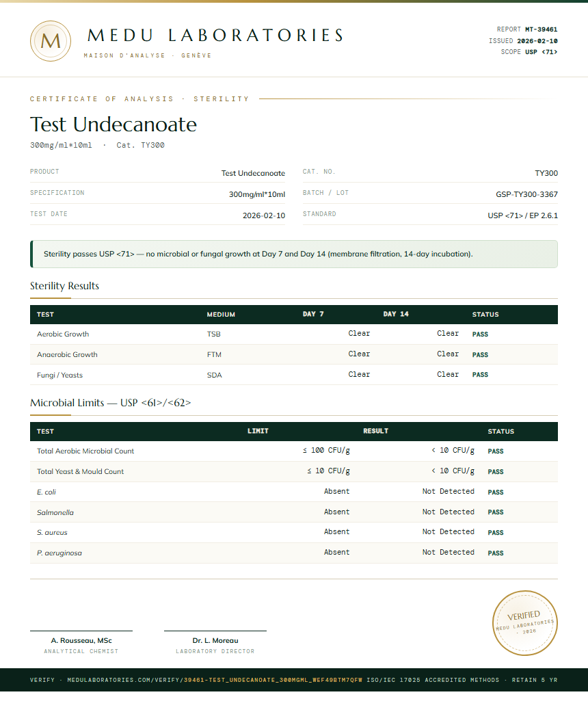
Task: Click the LABORATORY DIRECTOR title
Action: click(x=215, y=651)
